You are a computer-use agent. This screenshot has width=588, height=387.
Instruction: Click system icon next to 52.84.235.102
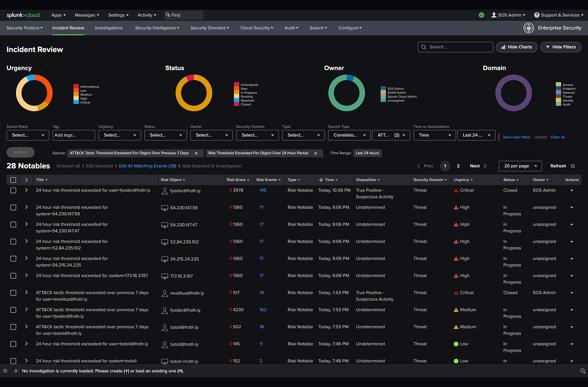coord(164,242)
